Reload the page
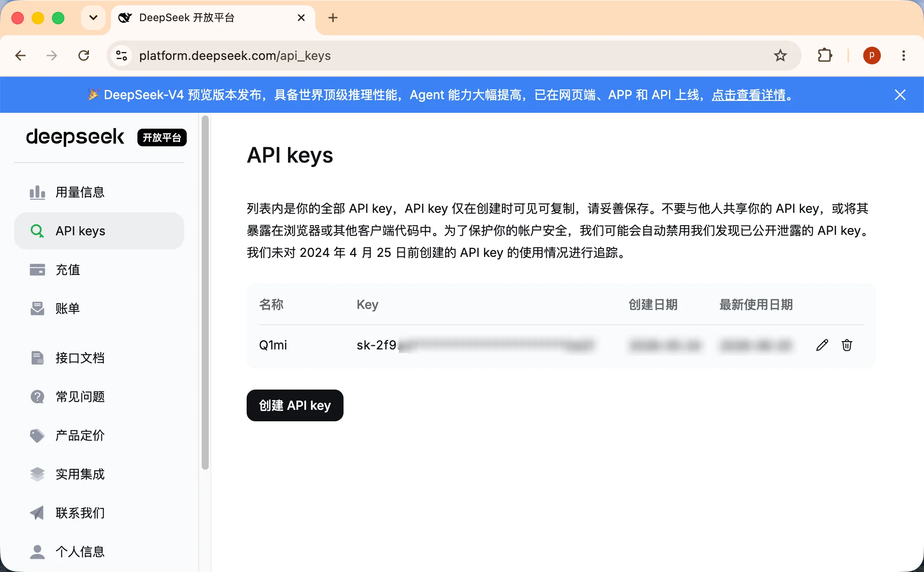The height and width of the screenshot is (572, 924). (x=84, y=56)
